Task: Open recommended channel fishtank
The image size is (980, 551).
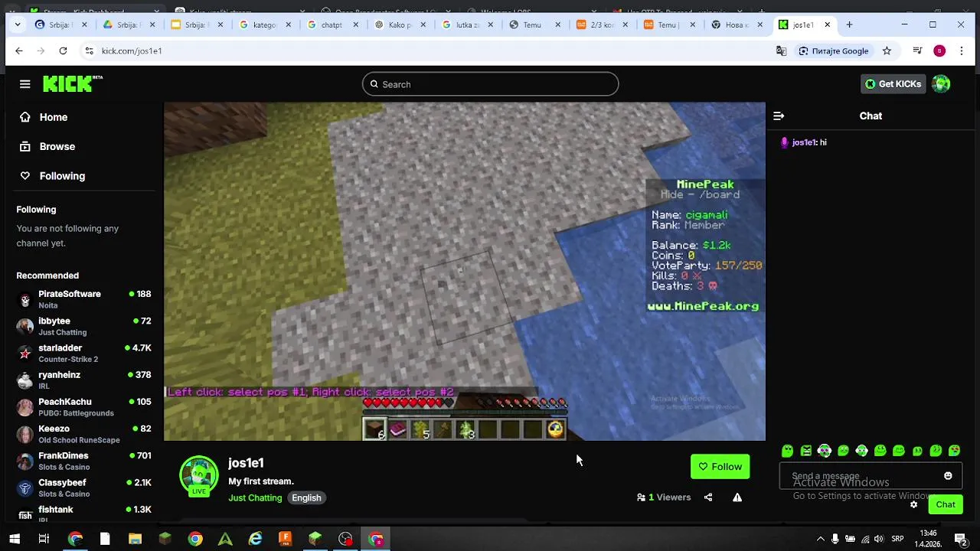Action: (x=84, y=514)
